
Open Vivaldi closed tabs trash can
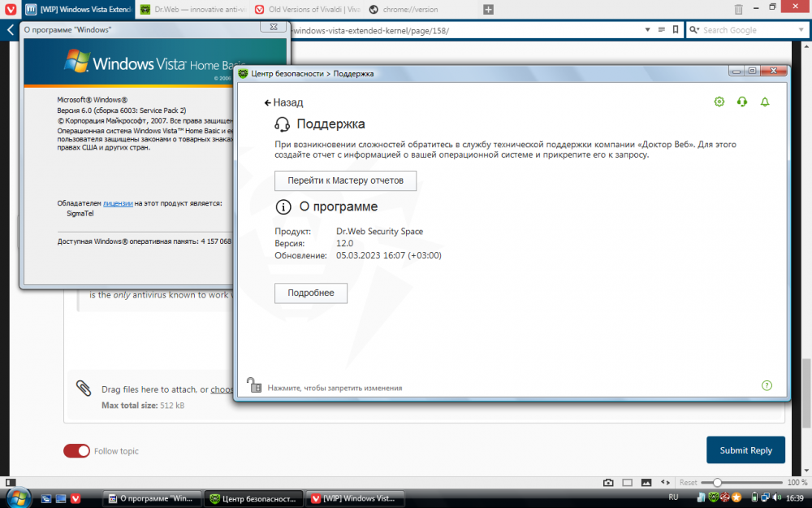738,10
